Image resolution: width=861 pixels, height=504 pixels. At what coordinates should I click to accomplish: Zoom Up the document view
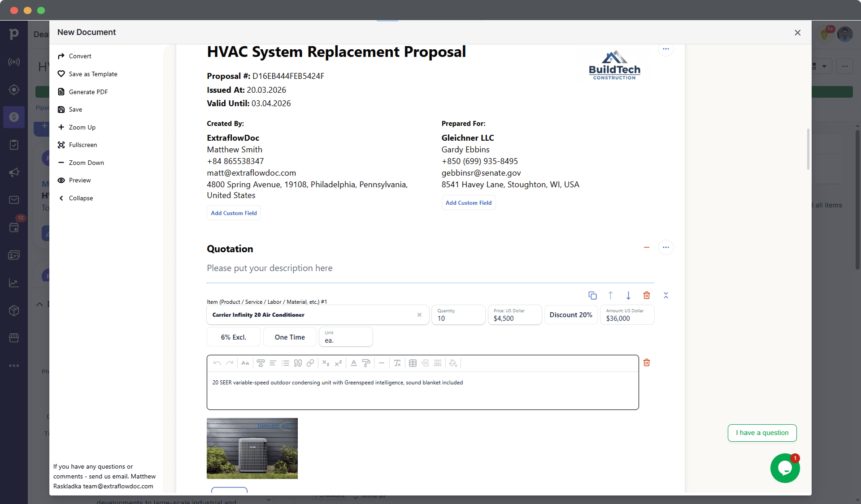pos(77,127)
